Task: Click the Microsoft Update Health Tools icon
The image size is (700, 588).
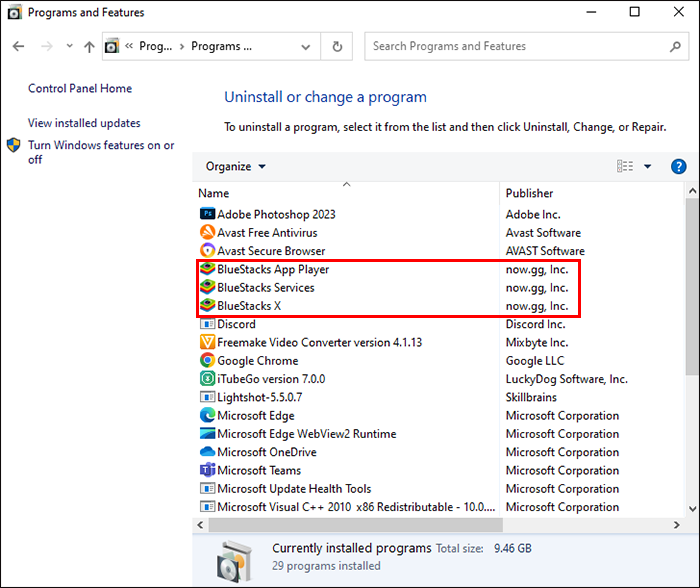Action: tap(207, 488)
